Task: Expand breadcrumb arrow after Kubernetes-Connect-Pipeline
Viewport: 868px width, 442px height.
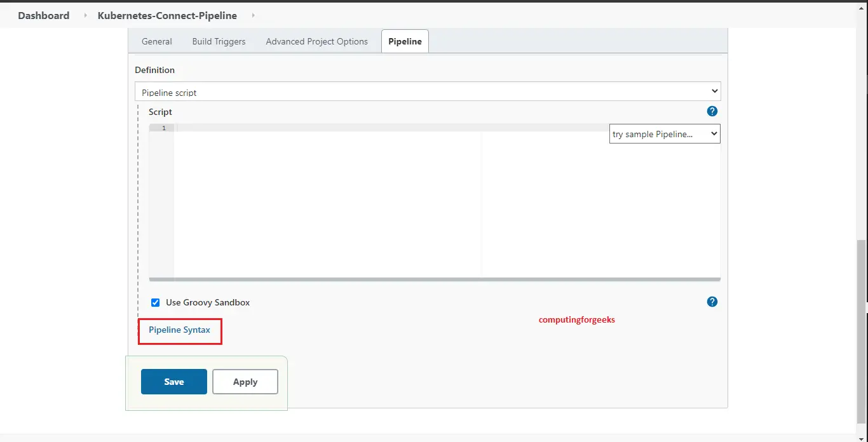Action: point(253,15)
